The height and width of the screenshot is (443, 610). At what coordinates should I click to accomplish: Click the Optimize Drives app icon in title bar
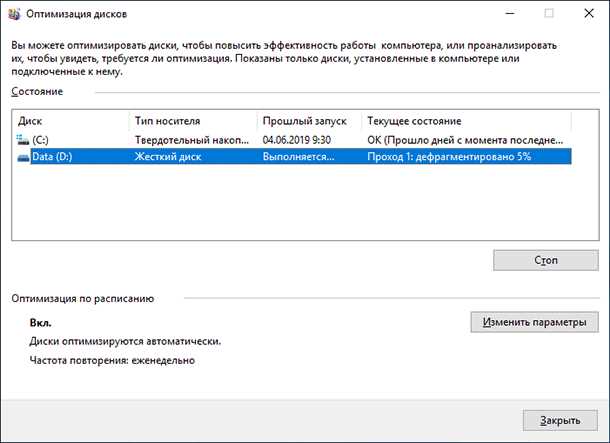click(14, 14)
